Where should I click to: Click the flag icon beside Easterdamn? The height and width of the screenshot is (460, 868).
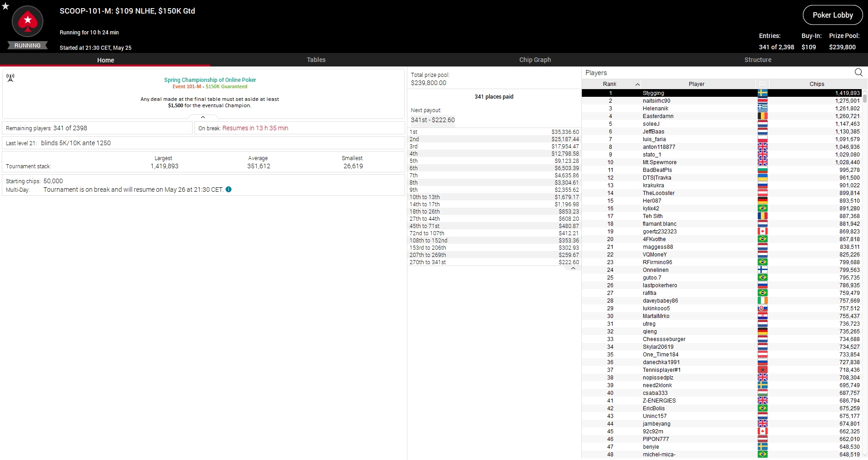[x=763, y=116]
